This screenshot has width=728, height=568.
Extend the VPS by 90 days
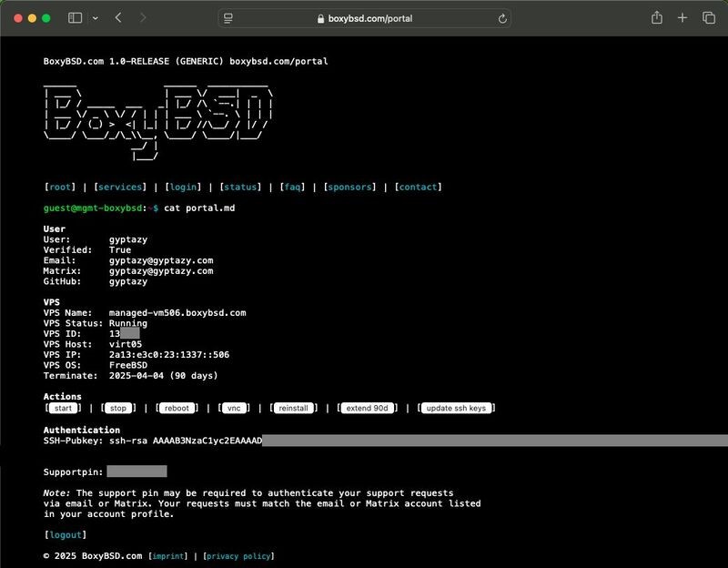click(367, 408)
